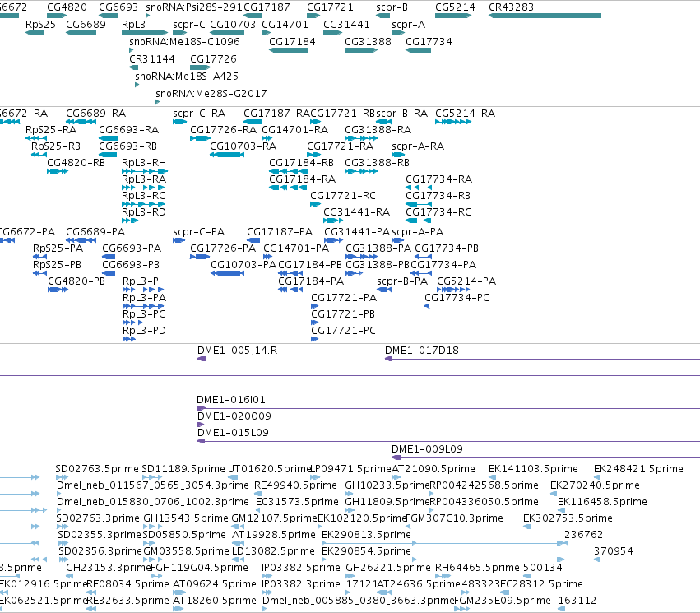The width and height of the screenshot is (700, 613).
Task: Click BAC clone DME1-009L09
Action: (545, 457)
